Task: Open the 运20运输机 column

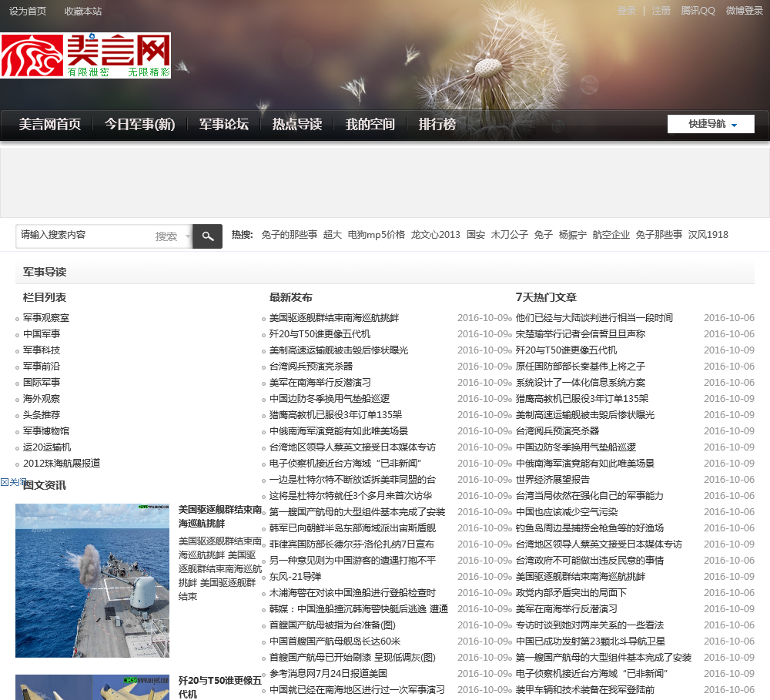Action: 47,447
